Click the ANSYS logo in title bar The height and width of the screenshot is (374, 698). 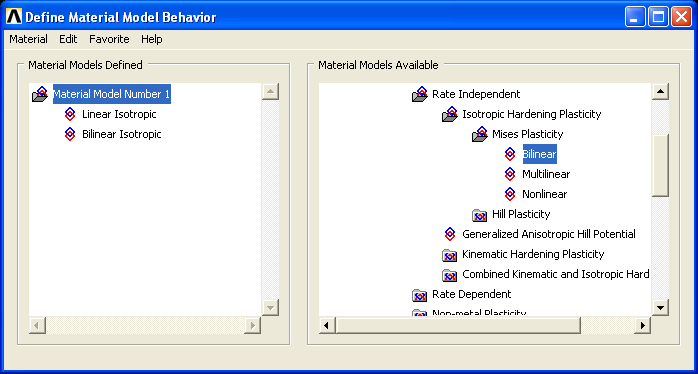[x=14, y=17]
